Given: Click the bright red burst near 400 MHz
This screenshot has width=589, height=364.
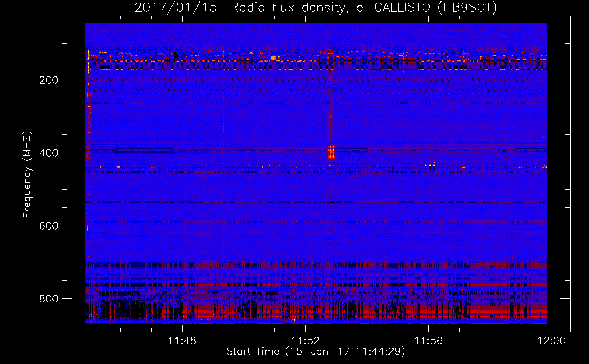Looking at the screenshot, I should (x=331, y=152).
